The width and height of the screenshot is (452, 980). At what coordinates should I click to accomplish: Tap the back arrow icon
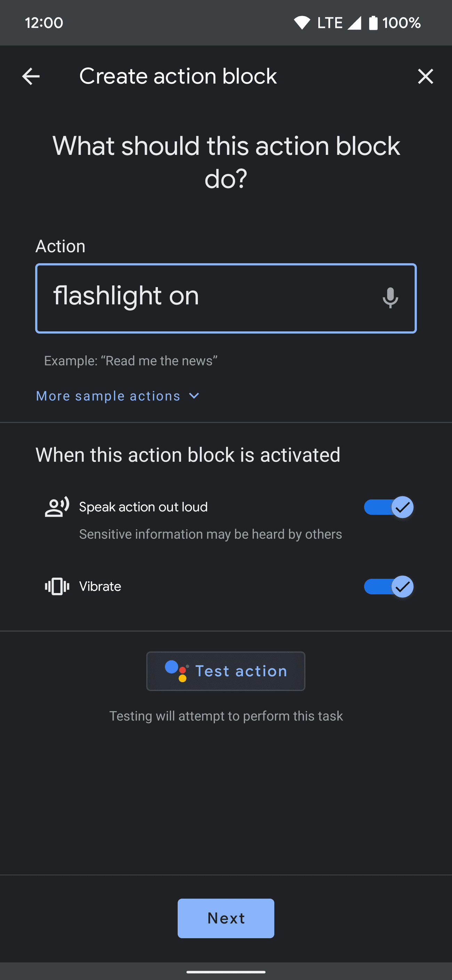pos(31,77)
